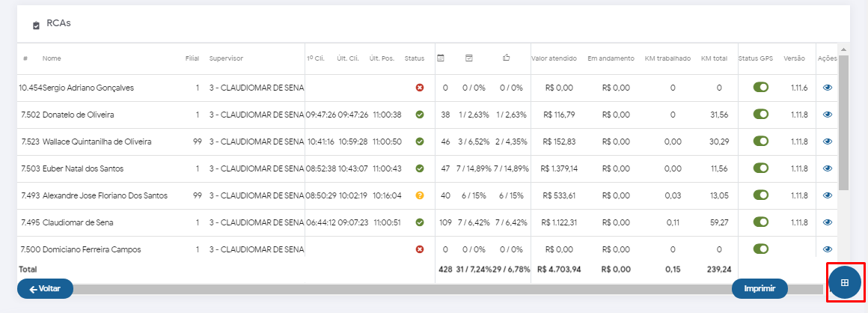Click red error status icon for Sergio Adriano
Screen dimensions: 868x313
[x=420, y=88]
